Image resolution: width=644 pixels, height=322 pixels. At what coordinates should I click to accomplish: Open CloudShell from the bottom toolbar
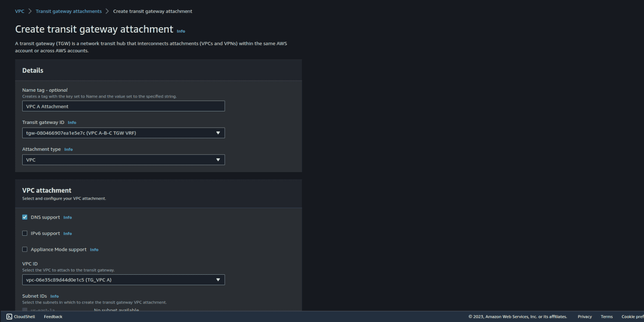coord(20,317)
